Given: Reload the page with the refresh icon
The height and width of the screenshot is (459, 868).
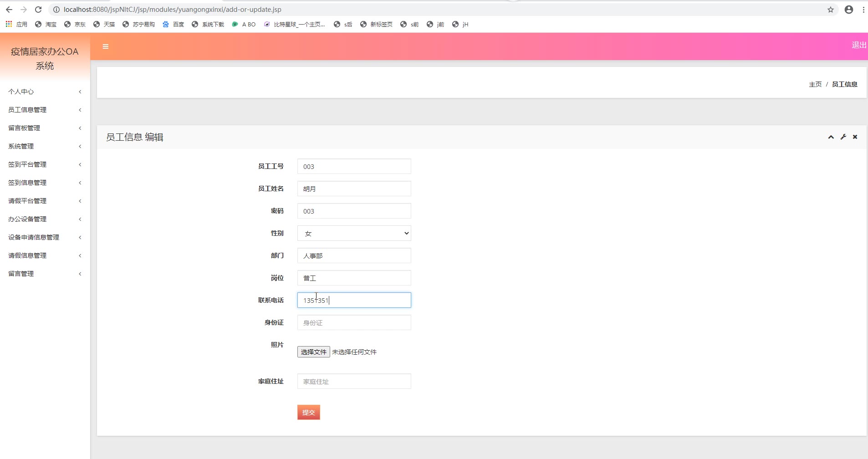Looking at the screenshot, I should [38, 10].
